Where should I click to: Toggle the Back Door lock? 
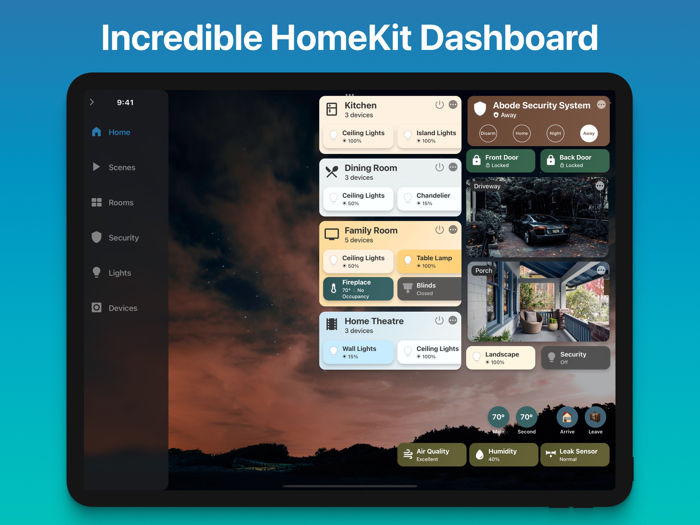575,161
